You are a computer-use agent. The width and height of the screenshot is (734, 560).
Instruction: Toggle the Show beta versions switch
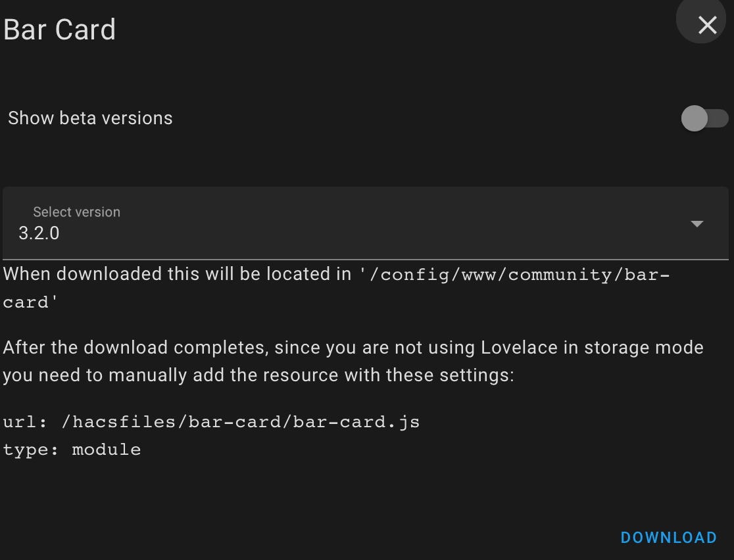pyautogui.click(x=704, y=119)
